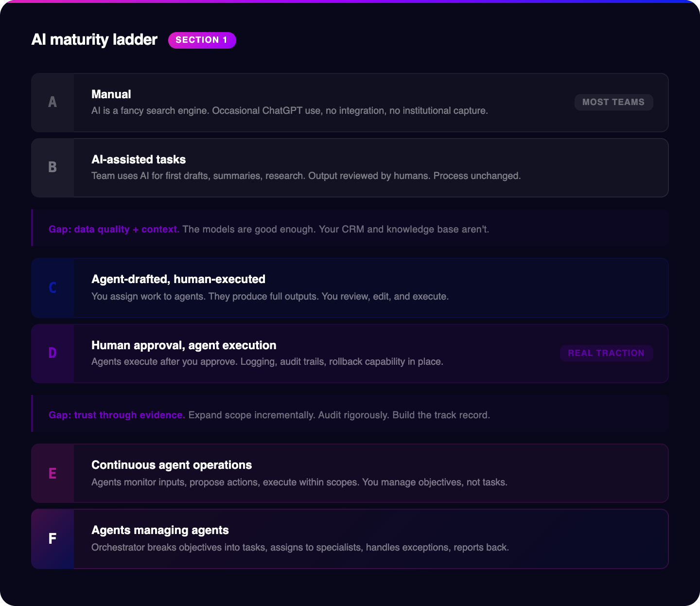Click the 'Orchestrator breaks objectives into tasks' description

(300, 547)
